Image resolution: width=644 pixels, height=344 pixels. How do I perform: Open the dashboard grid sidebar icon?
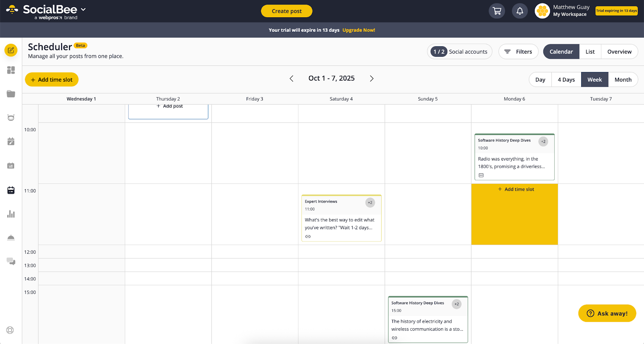[x=11, y=70]
